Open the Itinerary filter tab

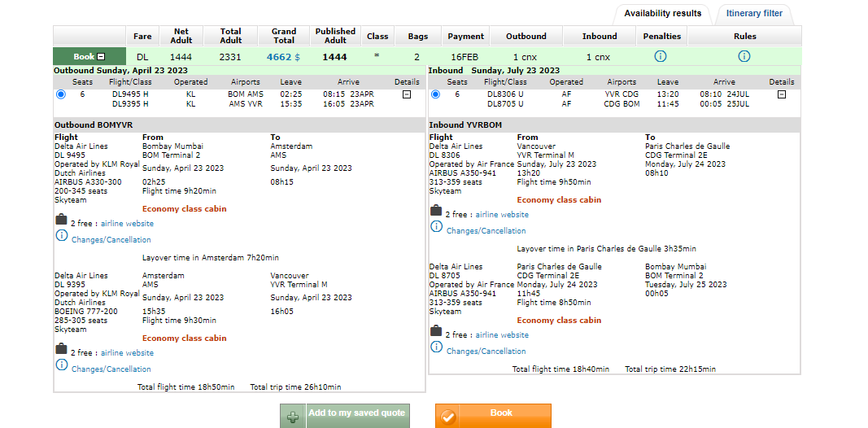coord(754,14)
